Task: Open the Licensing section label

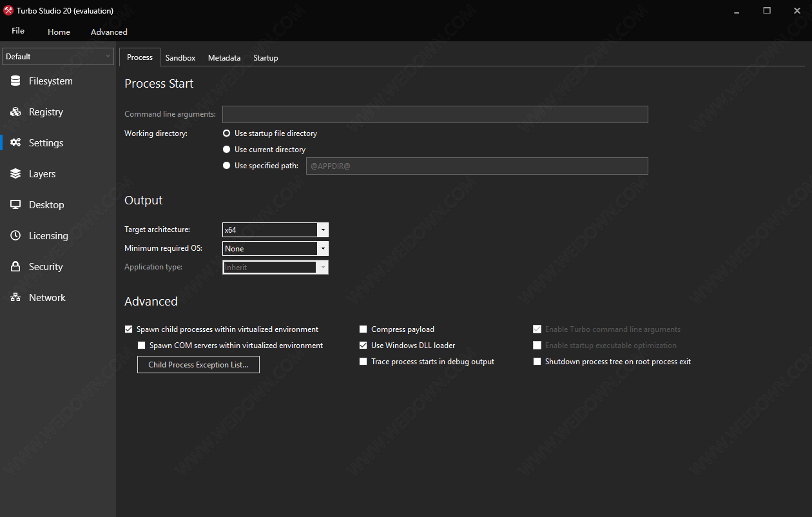Action: (48, 236)
